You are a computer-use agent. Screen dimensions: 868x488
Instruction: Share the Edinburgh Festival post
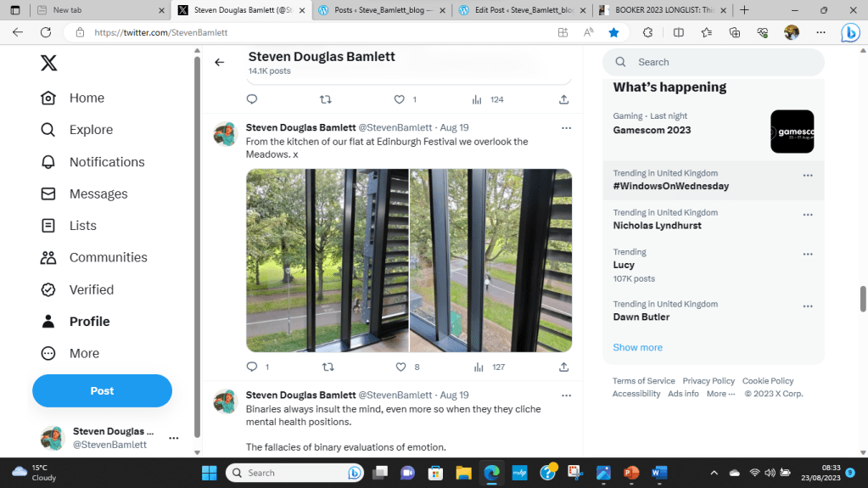point(563,367)
